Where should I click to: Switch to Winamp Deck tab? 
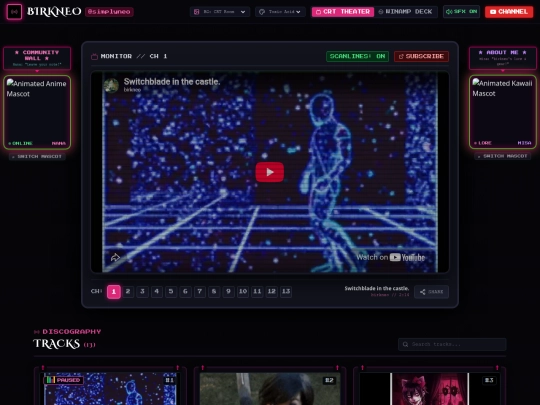pos(405,12)
